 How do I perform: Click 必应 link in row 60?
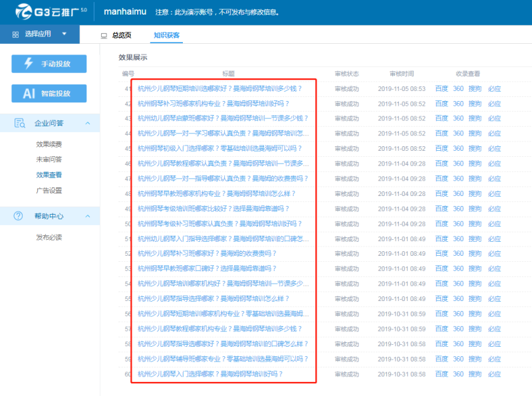(494, 374)
